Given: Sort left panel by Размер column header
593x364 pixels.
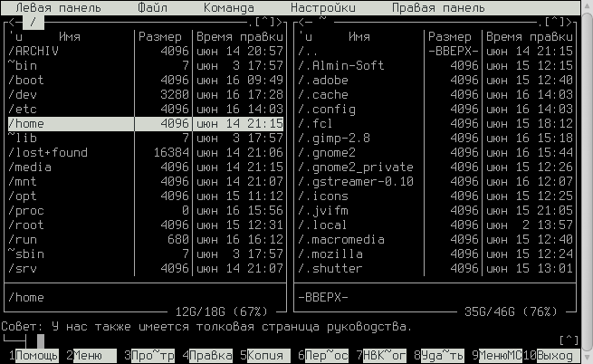Looking at the screenshot, I should 160,37.
